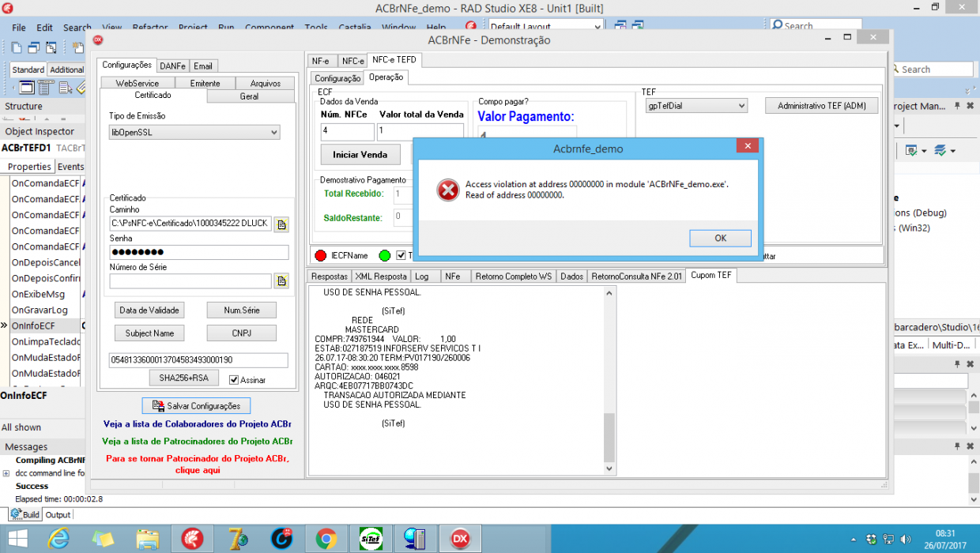Select the TMainMenu component in palette

tap(44, 87)
